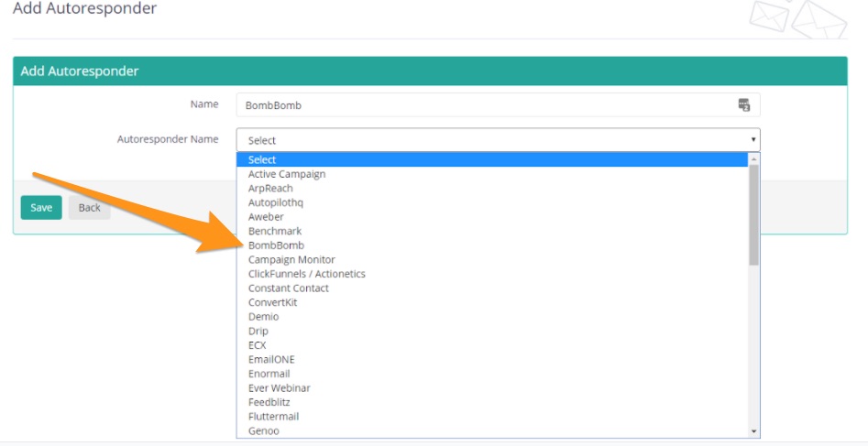Click the scrollbar up arrow in list

(x=753, y=158)
